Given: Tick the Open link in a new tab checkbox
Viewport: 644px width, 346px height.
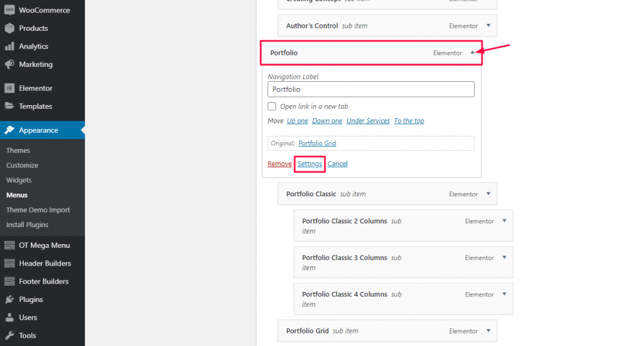Looking at the screenshot, I should [x=272, y=106].
